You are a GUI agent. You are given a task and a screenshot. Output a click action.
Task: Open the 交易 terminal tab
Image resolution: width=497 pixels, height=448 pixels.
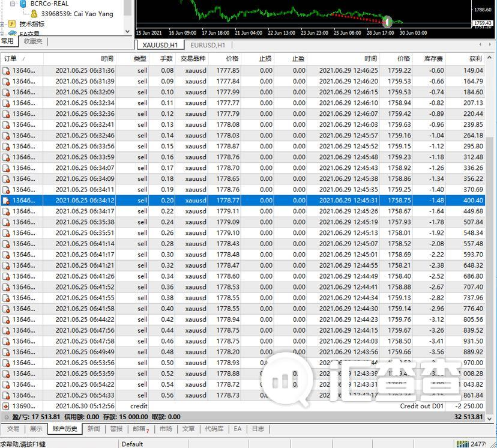point(13,429)
